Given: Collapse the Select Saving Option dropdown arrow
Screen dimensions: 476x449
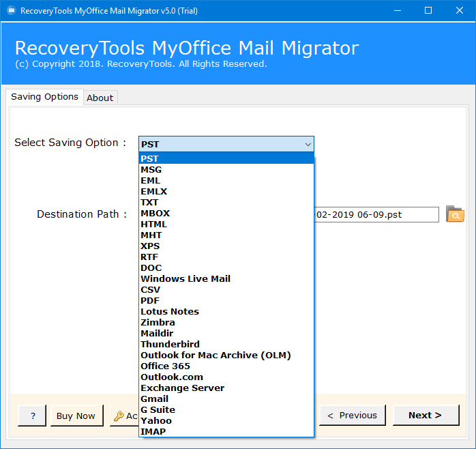Looking at the screenshot, I should pos(308,144).
